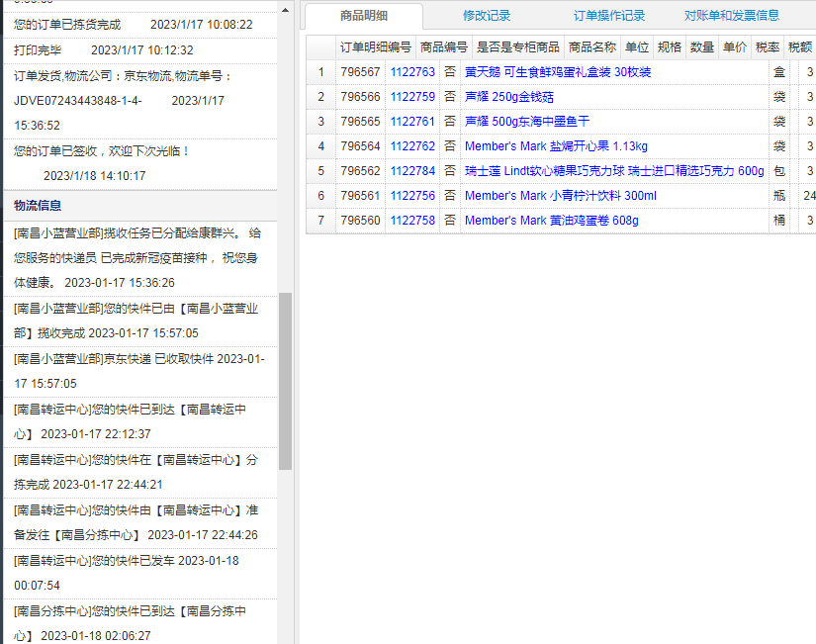Select order detail cell 796561
Screen dimensions: 816x644
pyautogui.click(x=360, y=196)
